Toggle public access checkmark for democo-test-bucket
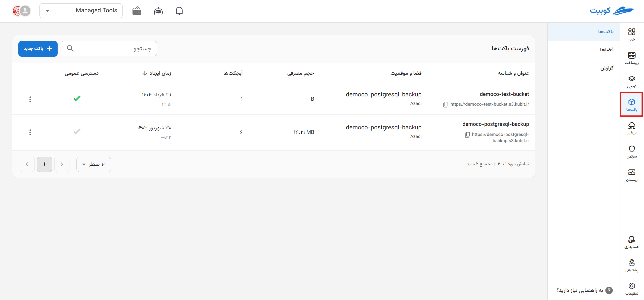 coord(77,98)
